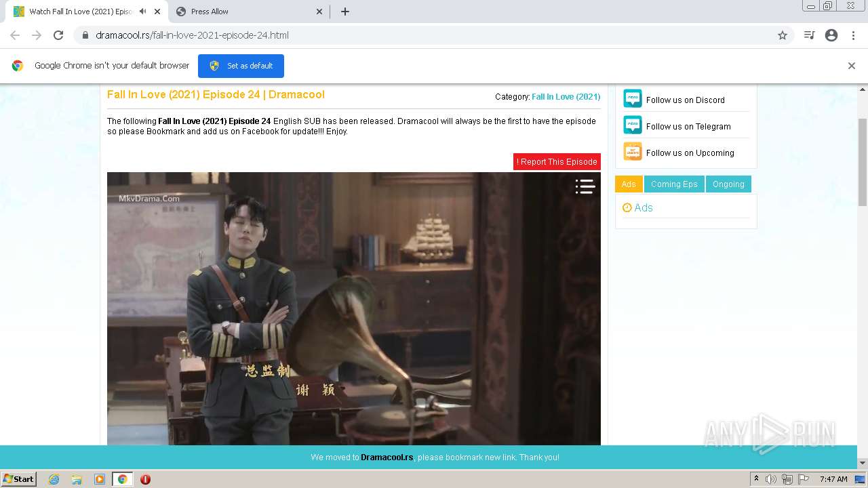868x488 pixels.
Task: Open Fall In Love (2021) category link
Action: (566, 97)
